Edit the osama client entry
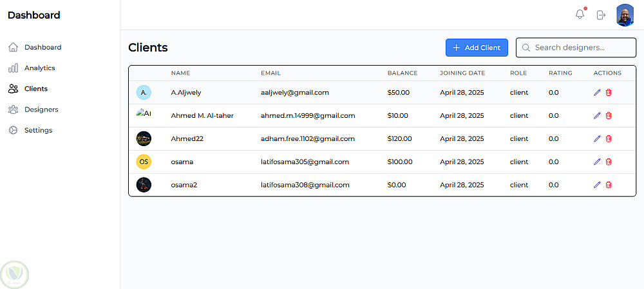This screenshot has width=644, height=289. 597,162
